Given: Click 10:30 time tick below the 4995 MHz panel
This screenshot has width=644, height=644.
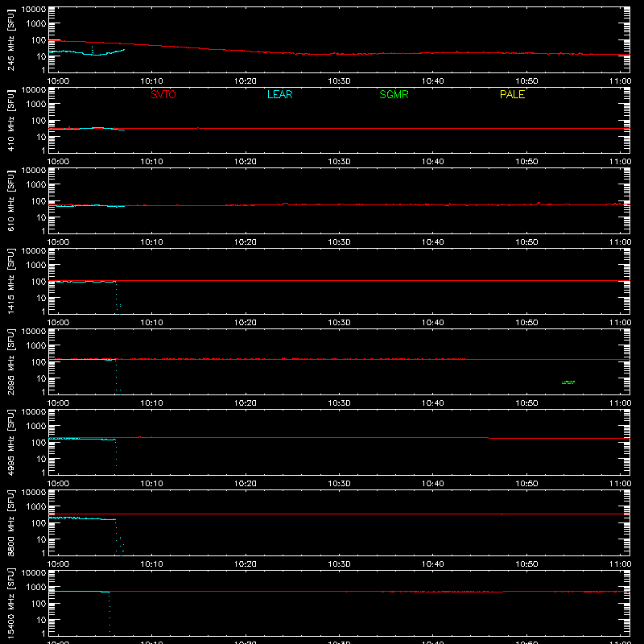Looking at the screenshot, I should coord(339,484).
